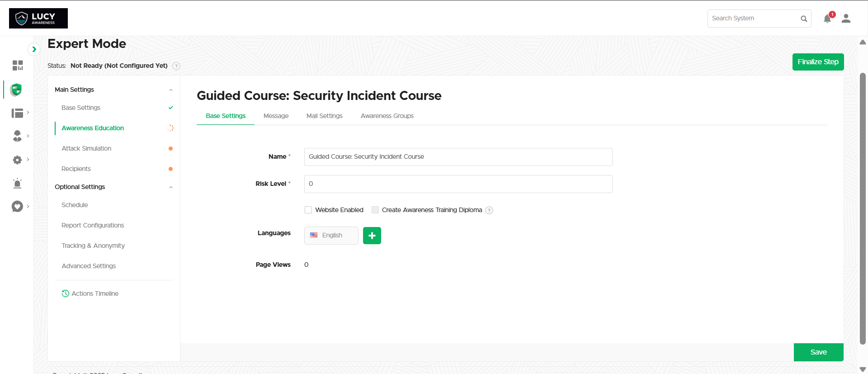This screenshot has width=868, height=374.
Task: Enable the Website Enabled checkbox
Action: 308,210
